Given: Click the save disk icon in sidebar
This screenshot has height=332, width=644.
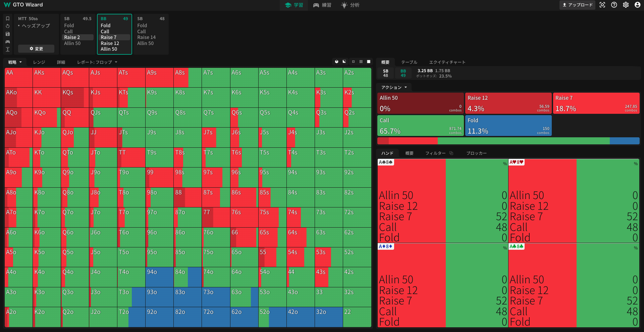Looking at the screenshot, I should pyautogui.click(x=8, y=34).
